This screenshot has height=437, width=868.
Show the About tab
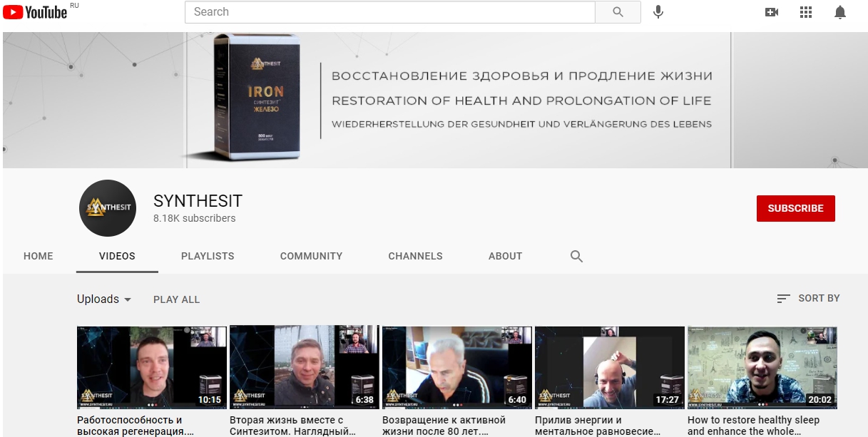pyautogui.click(x=506, y=256)
